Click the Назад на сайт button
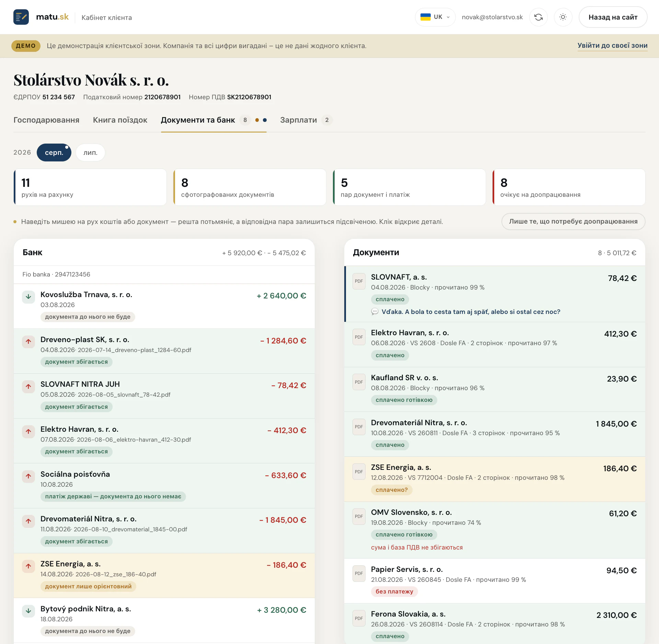The image size is (659, 644). tap(613, 17)
